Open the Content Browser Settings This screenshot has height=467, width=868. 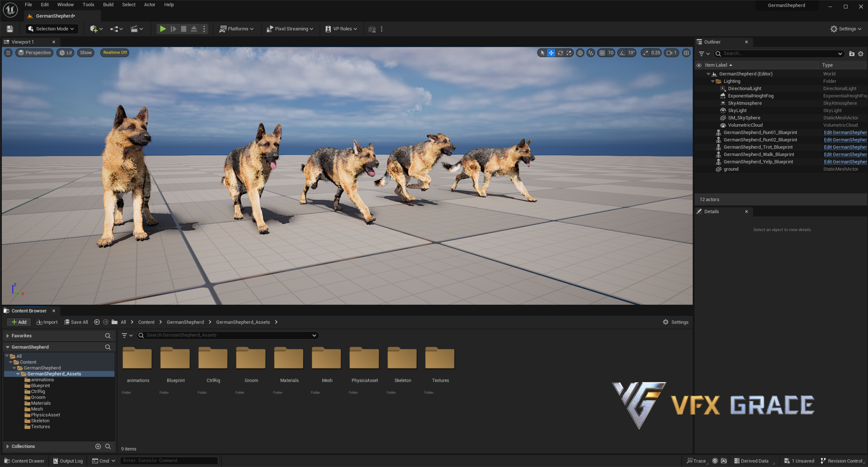[675, 322]
